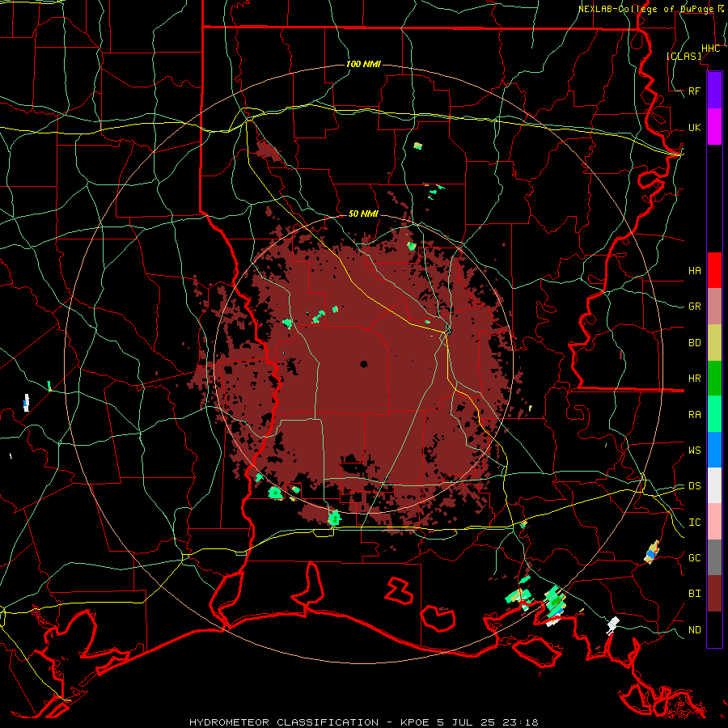This screenshot has height=728, width=728.
Task: Click the GC gray legend swatch
Action: [x=714, y=557]
